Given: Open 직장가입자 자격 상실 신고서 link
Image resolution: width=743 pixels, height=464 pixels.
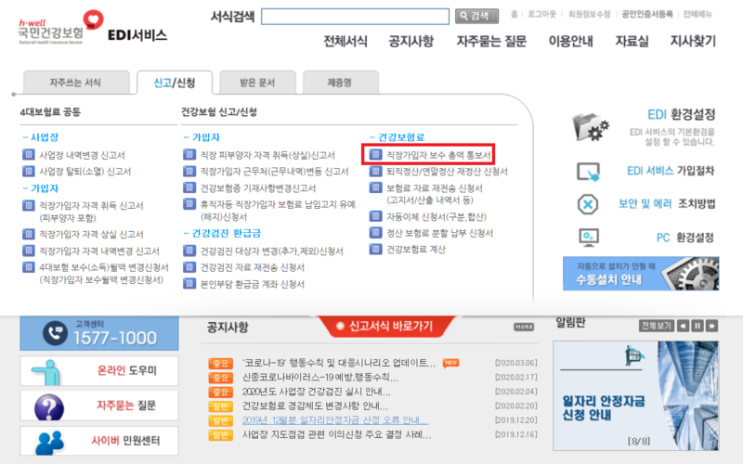Looking at the screenshot, I should point(91,234).
